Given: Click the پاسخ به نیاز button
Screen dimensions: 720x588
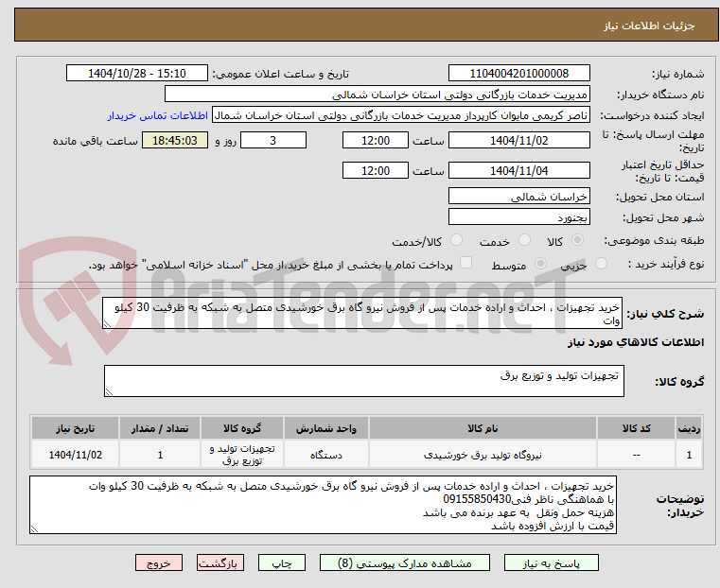Looking at the screenshot, I should tap(551, 562).
